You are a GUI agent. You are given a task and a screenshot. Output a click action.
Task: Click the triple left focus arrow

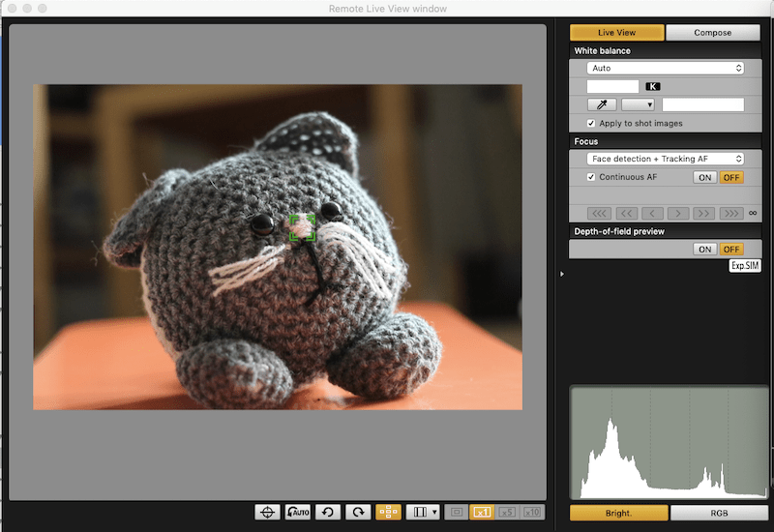(x=599, y=213)
